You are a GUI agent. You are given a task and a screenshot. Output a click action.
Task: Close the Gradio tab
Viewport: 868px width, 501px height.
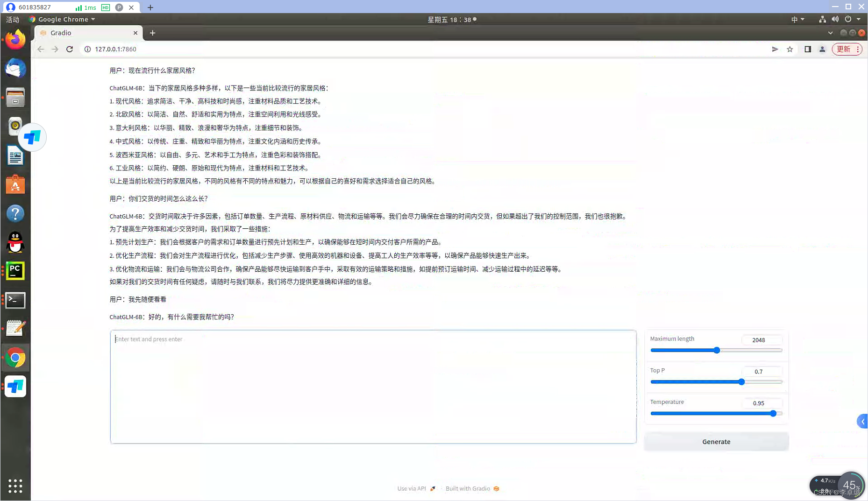tap(135, 33)
